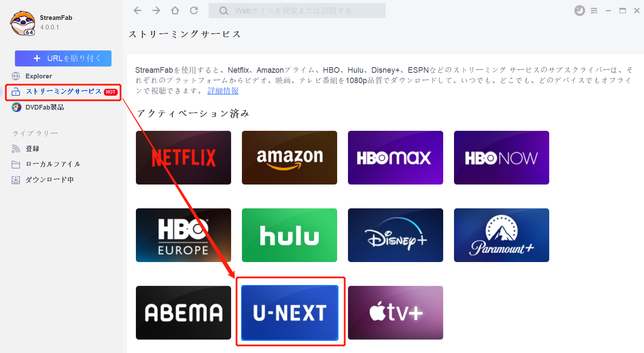The height and width of the screenshot is (353, 644).
Task: Open the Hulu service tile
Action: (x=290, y=235)
